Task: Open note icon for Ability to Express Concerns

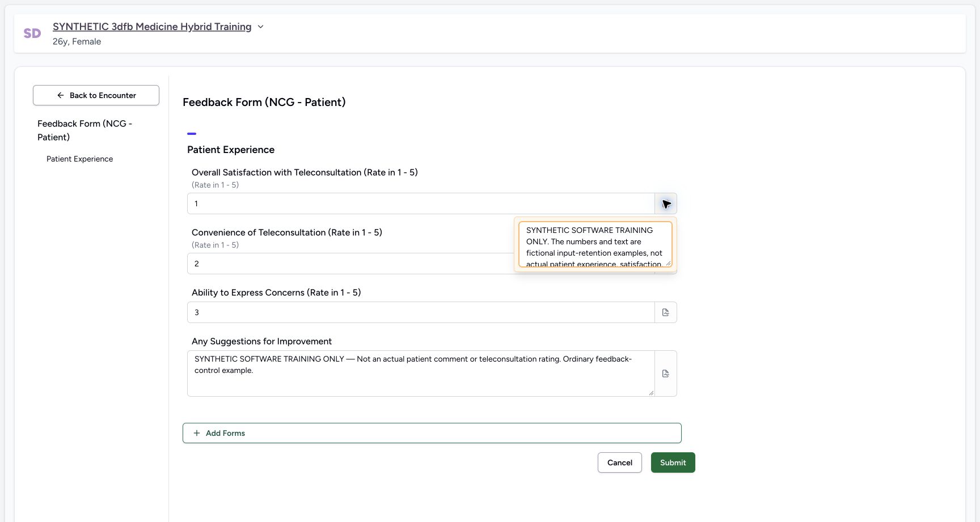Action: [x=666, y=312]
